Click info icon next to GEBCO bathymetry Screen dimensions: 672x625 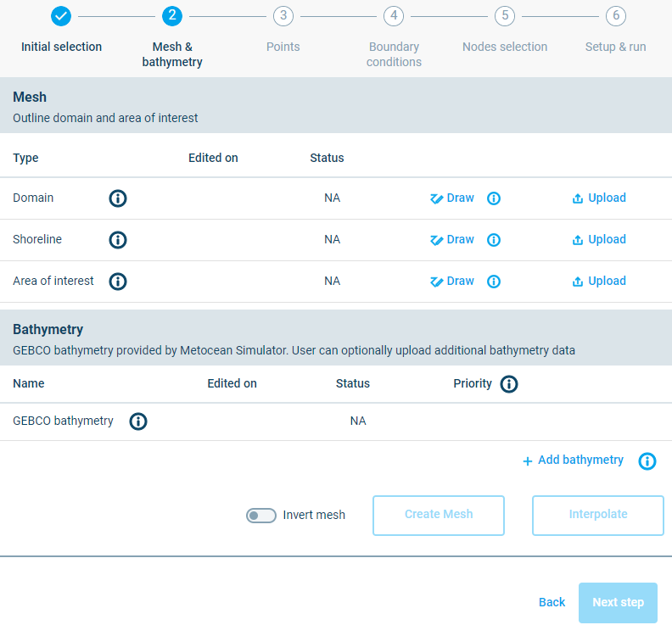pos(138,421)
